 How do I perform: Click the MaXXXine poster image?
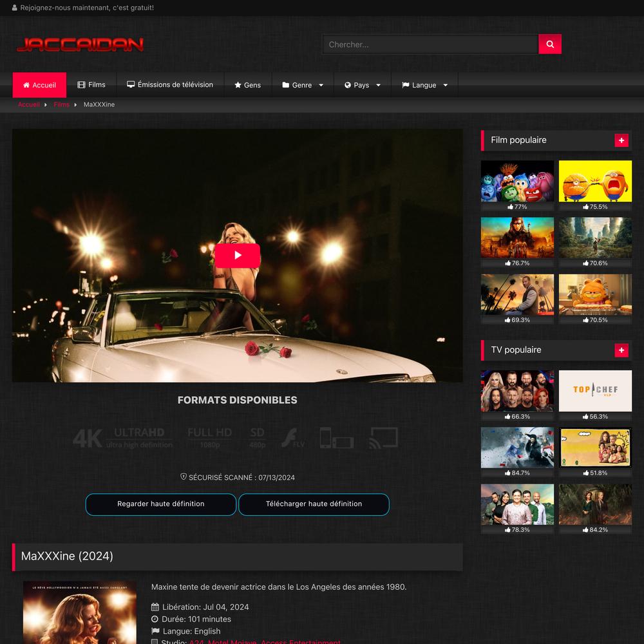tap(80, 612)
